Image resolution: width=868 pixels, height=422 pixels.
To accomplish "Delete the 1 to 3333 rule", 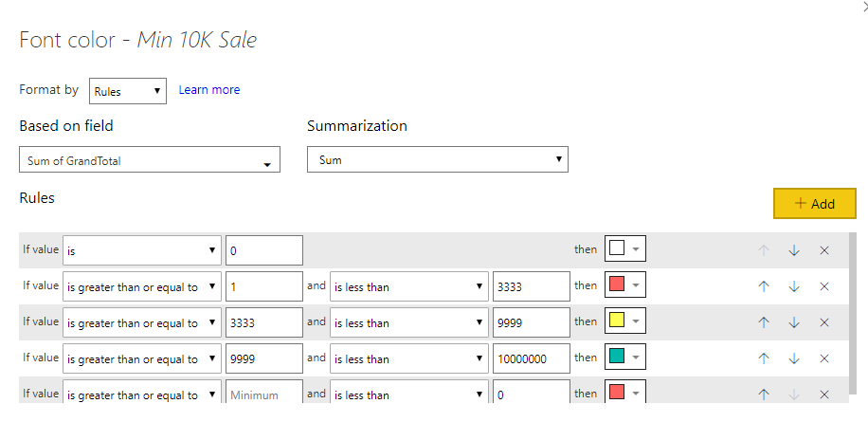I will (824, 286).
